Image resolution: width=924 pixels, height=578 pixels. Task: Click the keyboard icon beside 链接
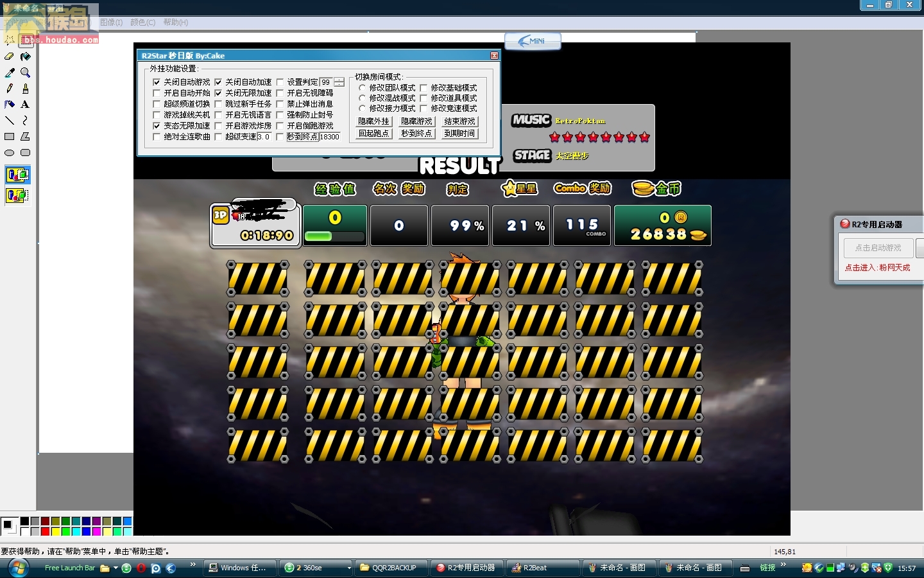tap(745, 568)
